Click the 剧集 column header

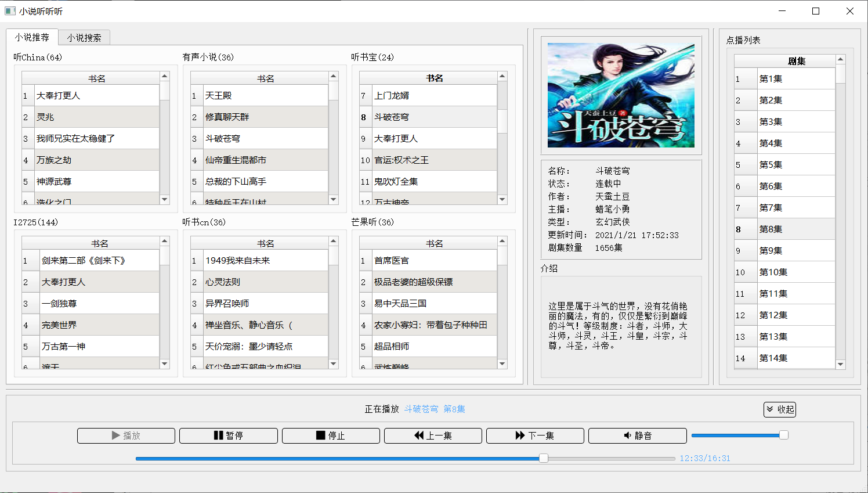click(x=796, y=61)
